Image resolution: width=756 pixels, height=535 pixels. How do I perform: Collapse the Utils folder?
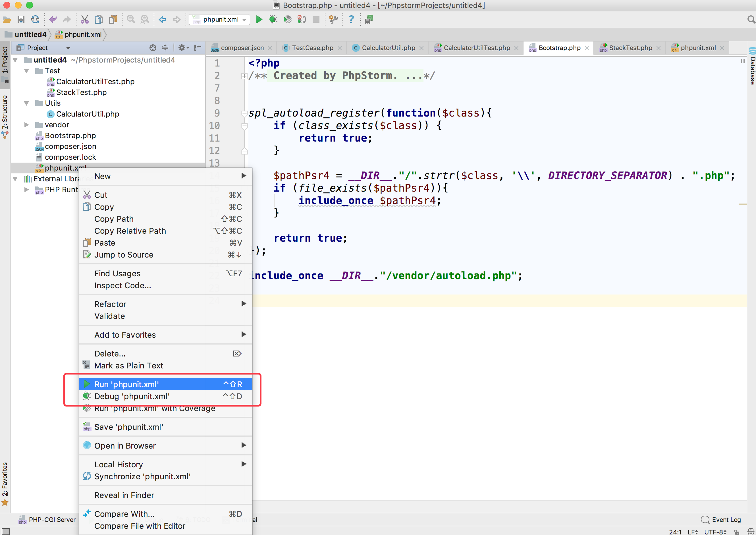click(x=26, y=103)
